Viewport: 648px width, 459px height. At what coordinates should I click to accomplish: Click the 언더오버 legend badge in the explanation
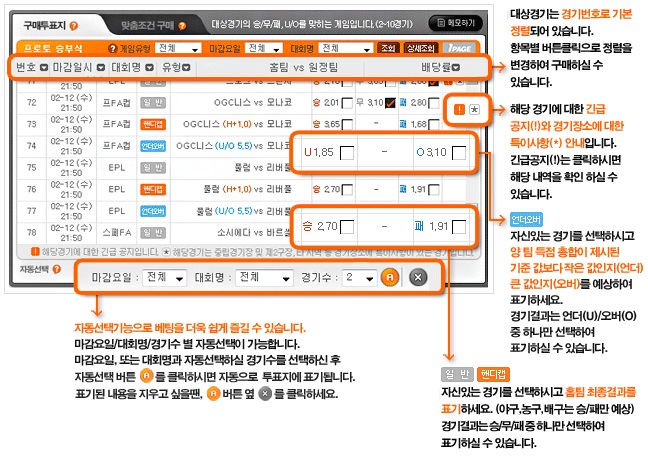526,219
